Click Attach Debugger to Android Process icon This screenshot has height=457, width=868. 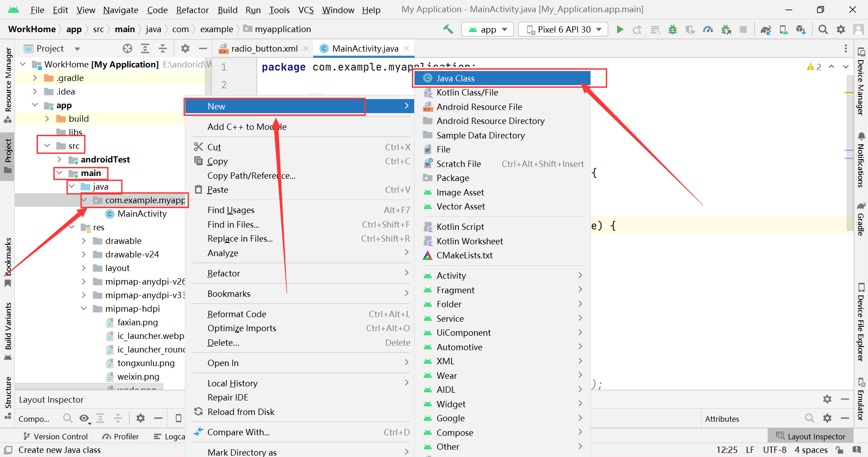tap(726, 29)
